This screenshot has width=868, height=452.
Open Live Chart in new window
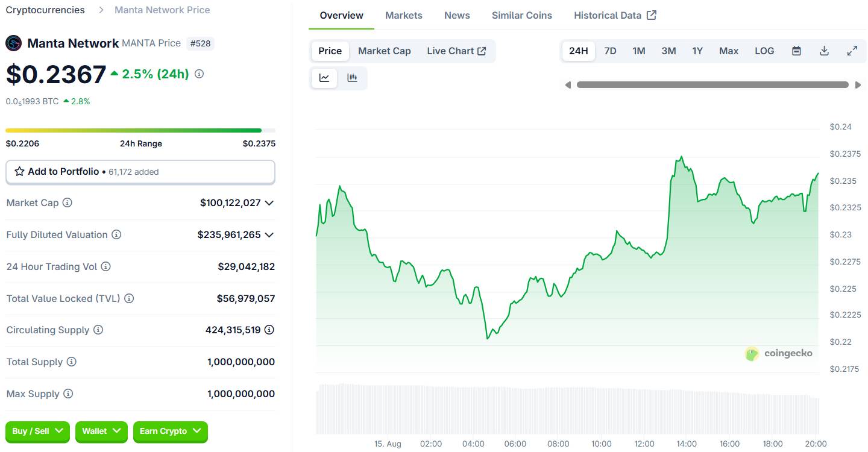click(456, 51)
